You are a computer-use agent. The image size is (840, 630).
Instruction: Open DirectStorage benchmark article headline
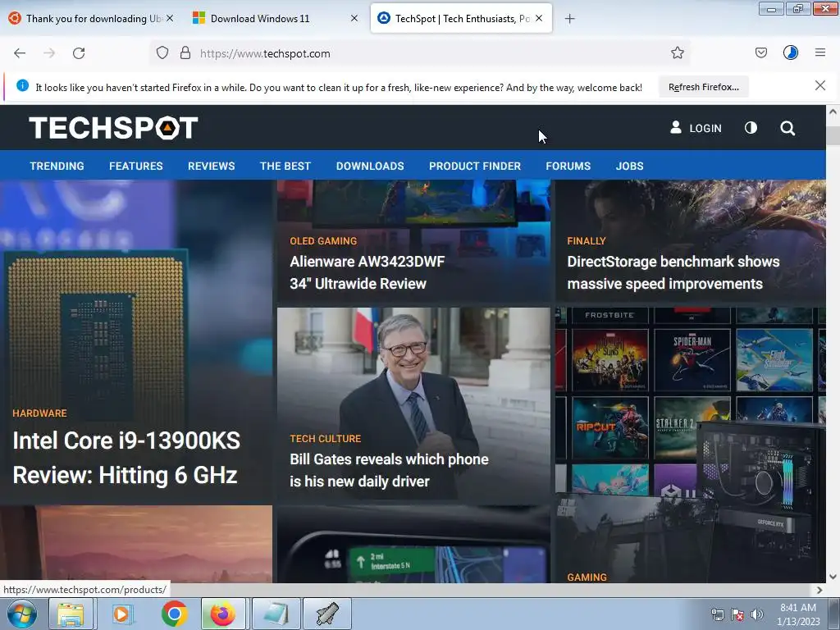pos(673,272)
